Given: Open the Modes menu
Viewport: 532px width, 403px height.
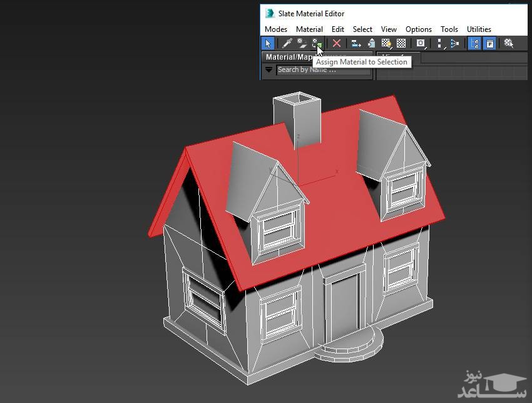Looking at the screenshot, I should [x=275, y=29].
